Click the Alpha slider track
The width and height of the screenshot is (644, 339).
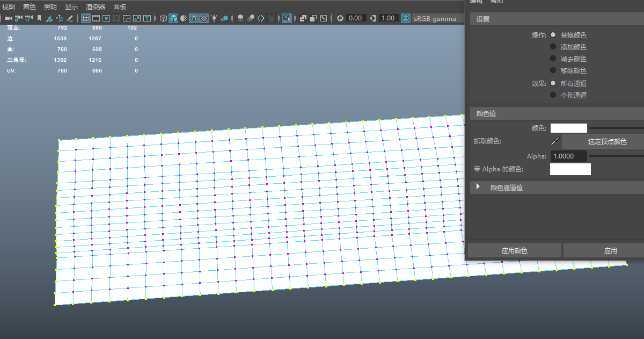(x=617, y=156)
